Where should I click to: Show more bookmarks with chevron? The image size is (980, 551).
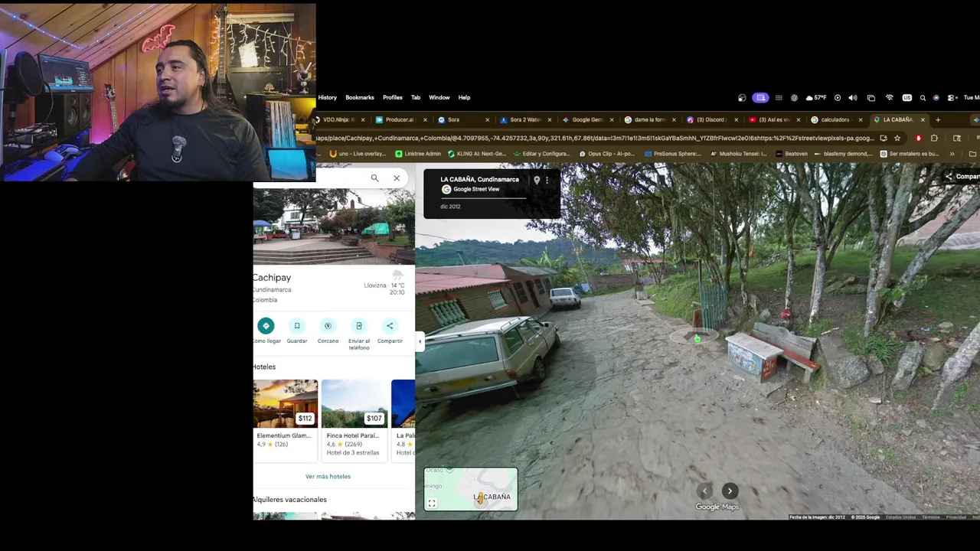[952, 154]
